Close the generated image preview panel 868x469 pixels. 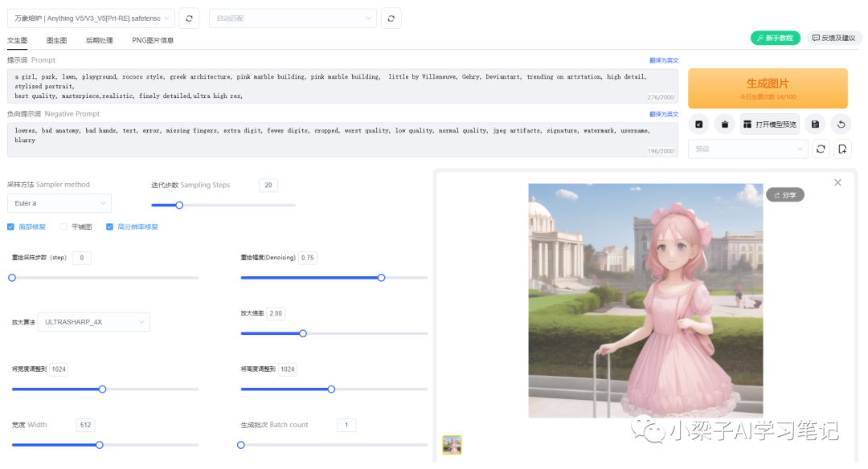click(837, 182)
